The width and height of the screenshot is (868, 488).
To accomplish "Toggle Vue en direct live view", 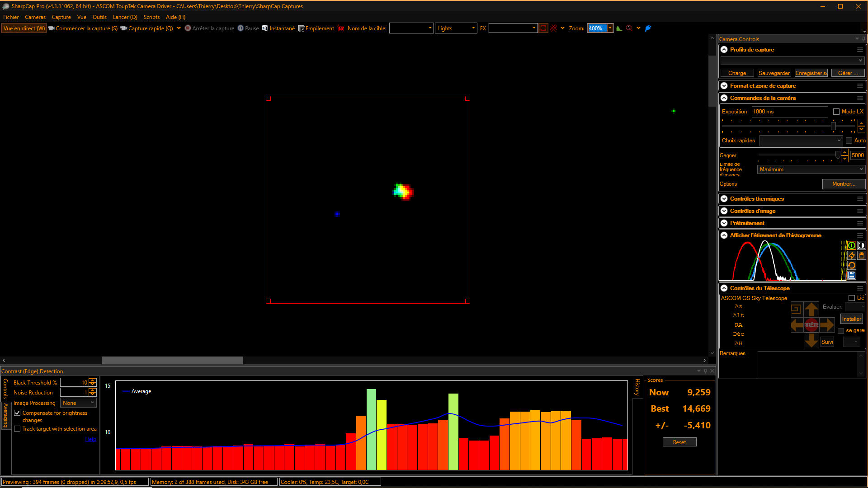I will pyautogui.click(x=24, y=28).
